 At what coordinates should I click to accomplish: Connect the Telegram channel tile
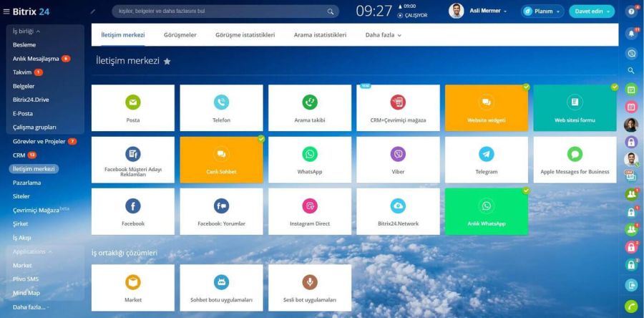[487, 160]
